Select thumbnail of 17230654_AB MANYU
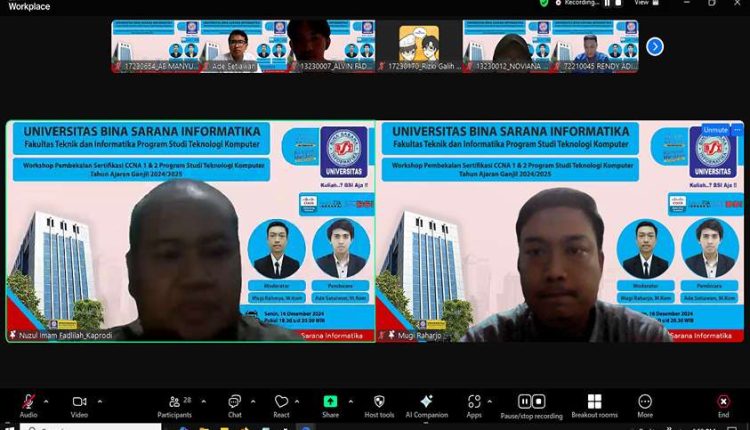Image resolution: width=750 pixels, height=430 pixels. pos(155,46)
